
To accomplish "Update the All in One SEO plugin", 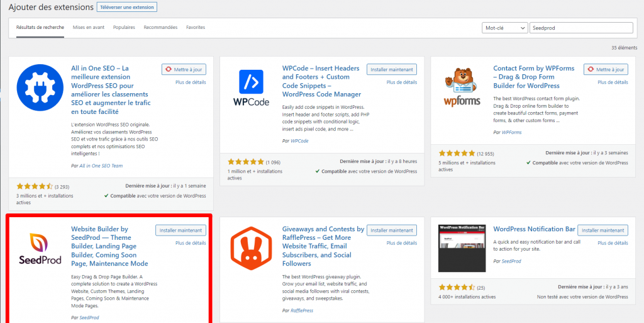I will pyautogui.click(x=184, y=69).
